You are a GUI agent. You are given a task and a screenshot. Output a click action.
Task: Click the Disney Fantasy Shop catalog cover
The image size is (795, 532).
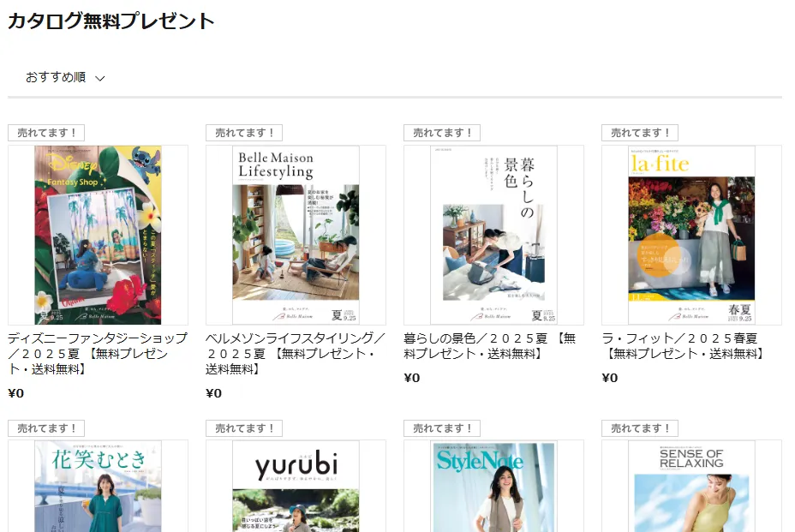click(x=98, y=236)
